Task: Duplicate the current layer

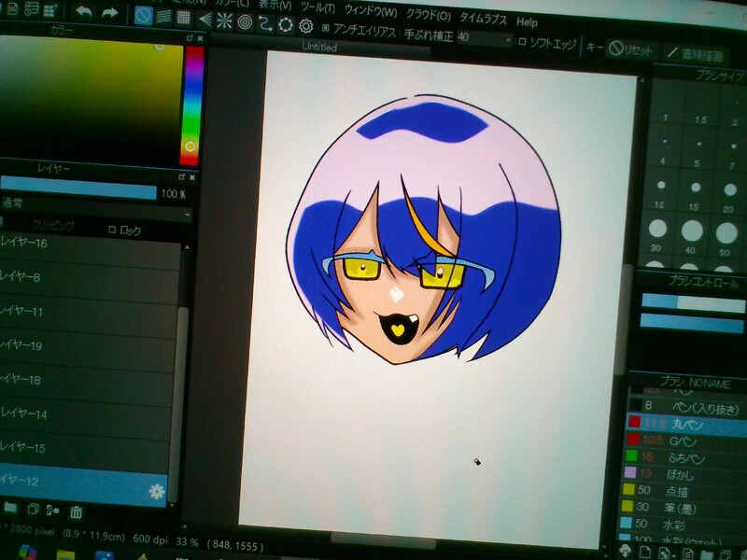Action: click(33, 509)
